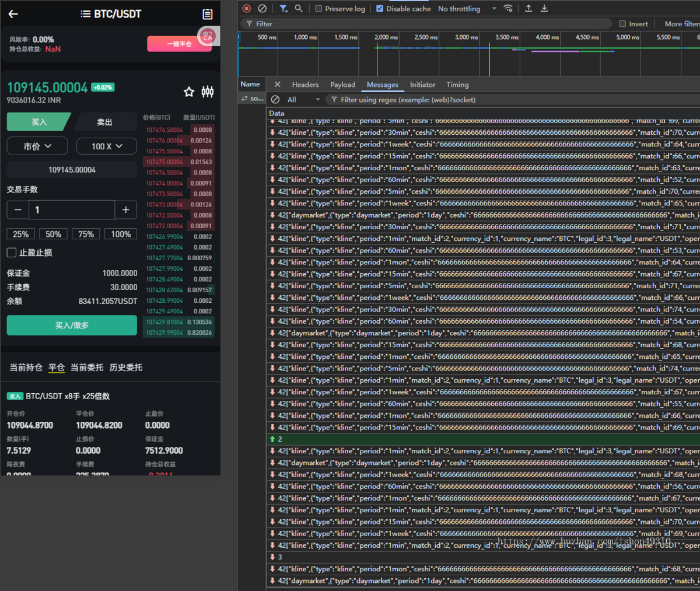Clear all WebSocket messages icon
The width and height of the screenshot is (700, 591).
pos(275,100)
